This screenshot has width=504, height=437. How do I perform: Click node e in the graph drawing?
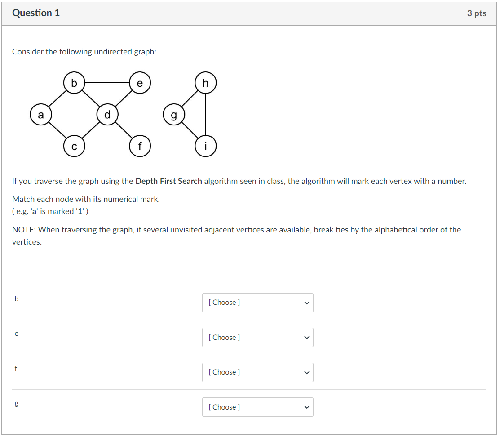(140, 83)
